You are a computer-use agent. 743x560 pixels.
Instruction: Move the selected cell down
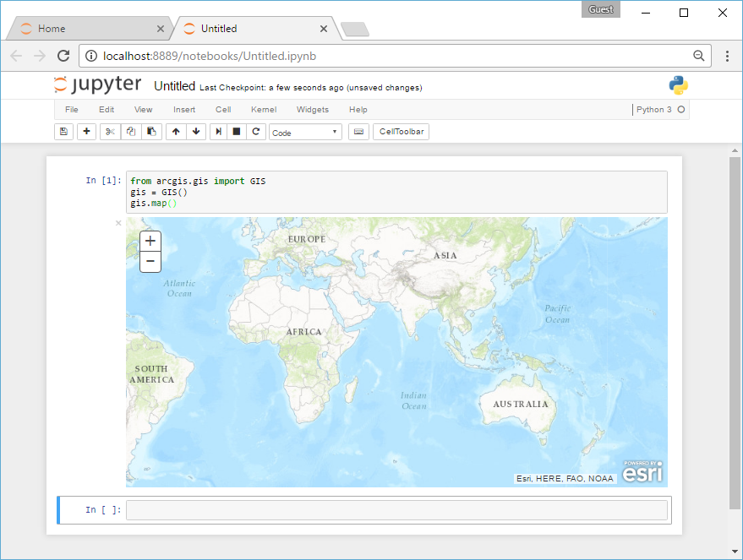click(196, 132)
